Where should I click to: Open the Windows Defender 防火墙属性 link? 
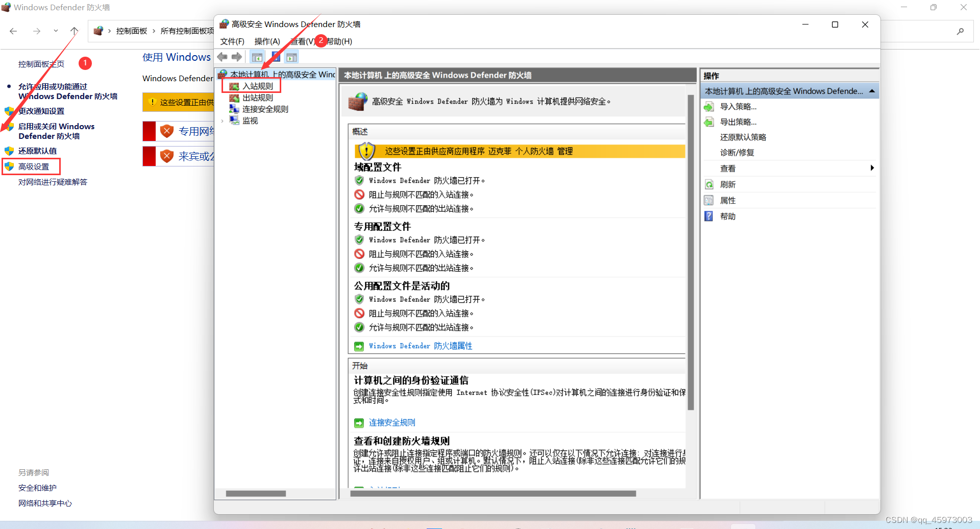click(421, 346)
